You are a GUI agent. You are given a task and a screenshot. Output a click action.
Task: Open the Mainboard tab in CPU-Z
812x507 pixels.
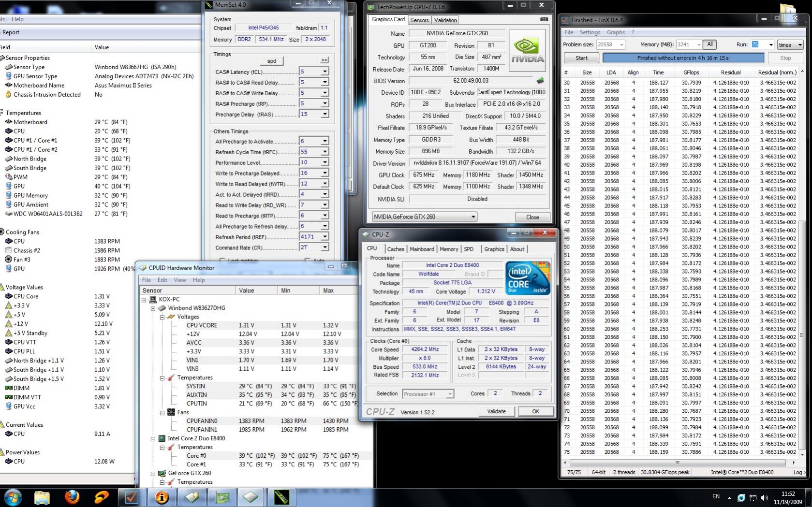[x=422, y=249]
